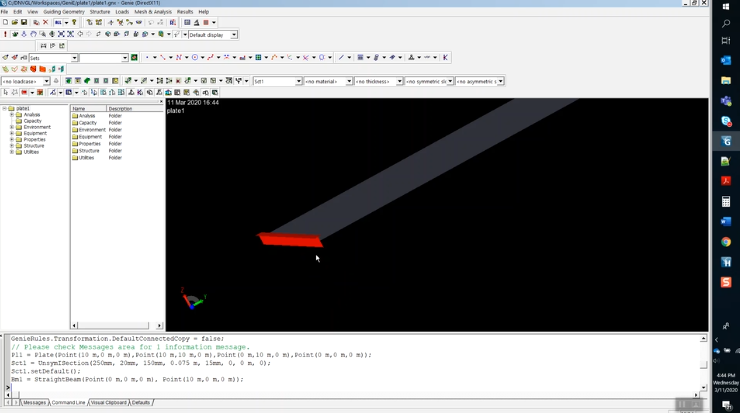The width and height of the screenshot is (740, 413).
Task: Click the arrow selection pointer icon
Action: click(6, 93)
